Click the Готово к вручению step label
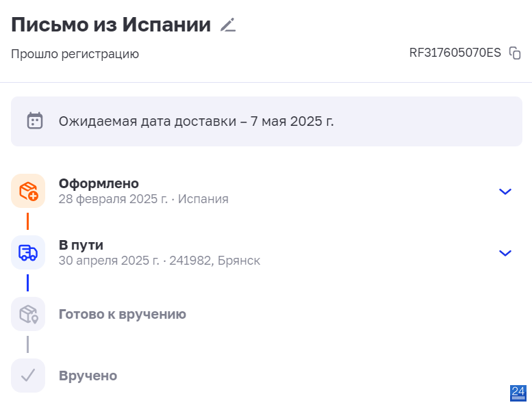This screenshot has height=407, width=532. [123, 314]
